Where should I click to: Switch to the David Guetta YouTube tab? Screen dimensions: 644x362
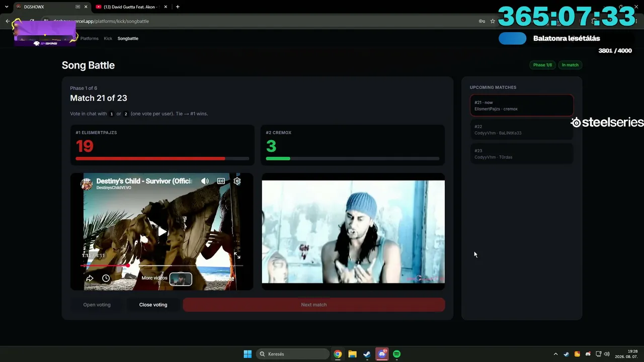pos(132,7)
